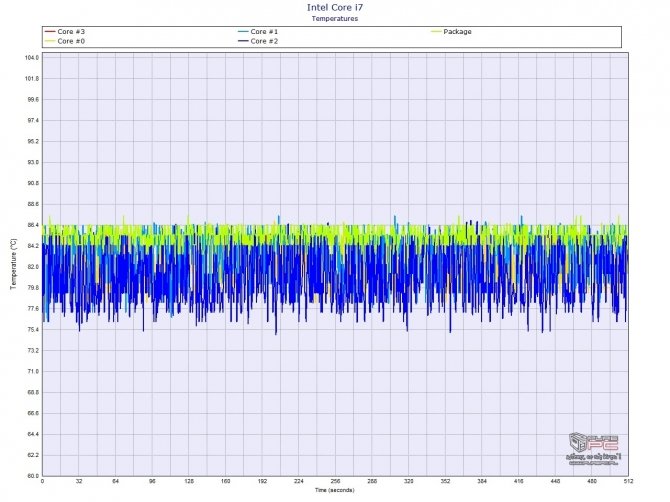The height and width of the screenshot is (502, 670).
Task: Click the 448 time-axis tick label
Action: pos(555,481)
